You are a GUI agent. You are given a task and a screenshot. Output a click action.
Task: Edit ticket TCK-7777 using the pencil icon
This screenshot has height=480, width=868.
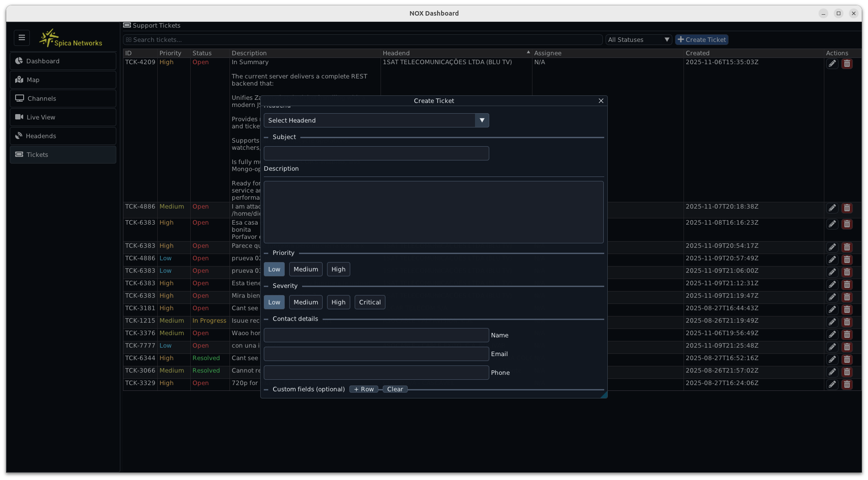coord(832,347)
